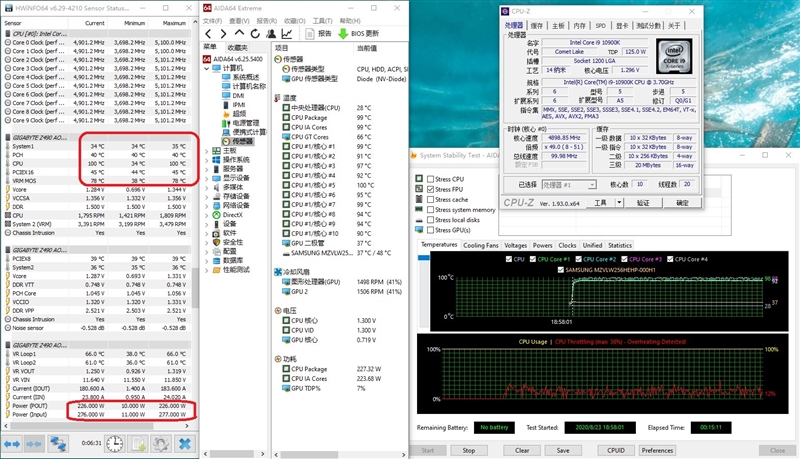Click the HWiNFO network computers icon
This screenshot has height=459, width=800.
58,444
